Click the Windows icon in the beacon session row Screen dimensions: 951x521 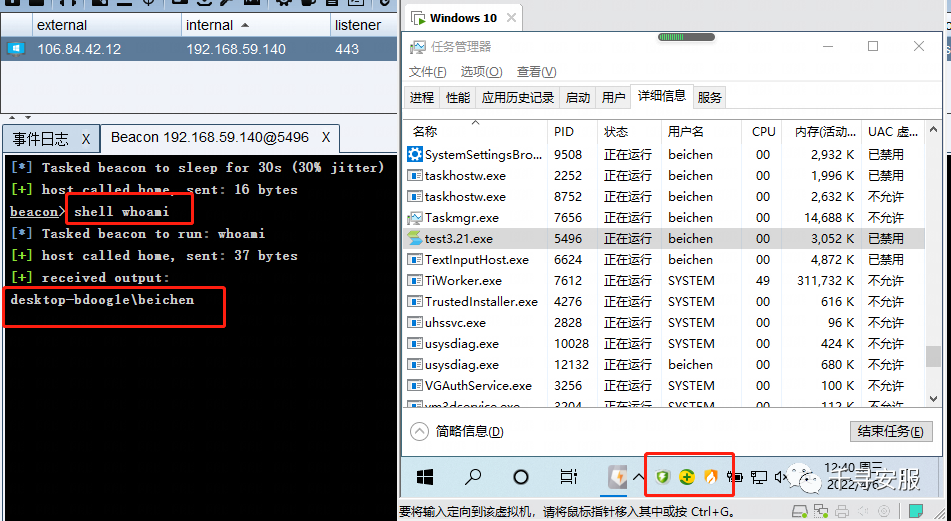[x=16, y=49]
